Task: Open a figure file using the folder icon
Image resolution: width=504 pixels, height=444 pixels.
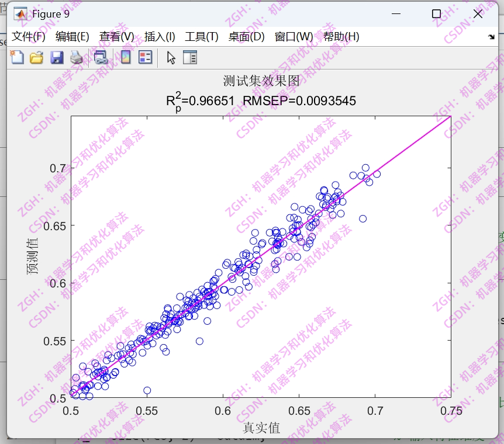Action: [x=36, y=57]
